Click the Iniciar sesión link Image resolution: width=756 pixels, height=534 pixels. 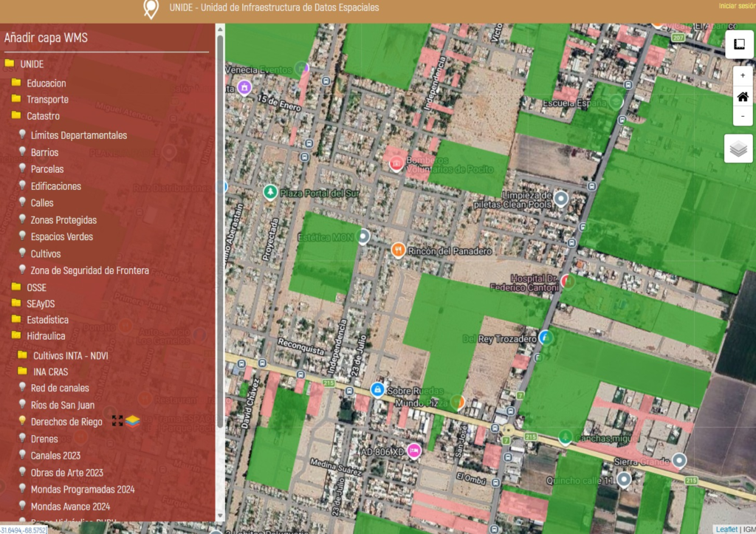pos(736,6)
